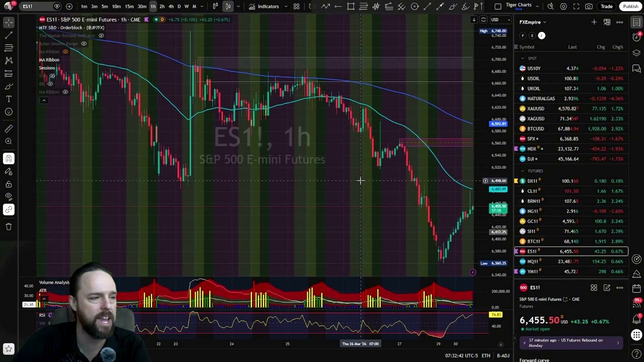This screenshot has height=362, width=644.
Task: Open the Fibonacci retracement tools
Action: (9, 48)
